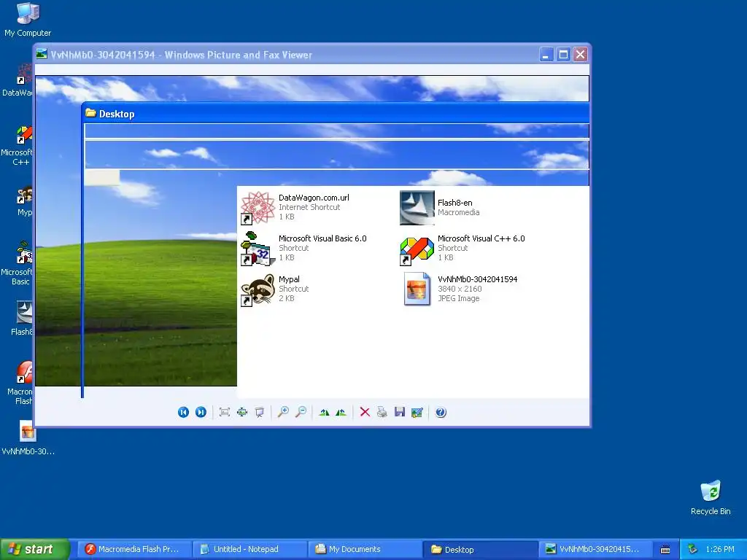The width and height of the screenshot is (747, 560).
Task: Switch to Macromedia Flash taskbar button
Action: coord(134,549)
